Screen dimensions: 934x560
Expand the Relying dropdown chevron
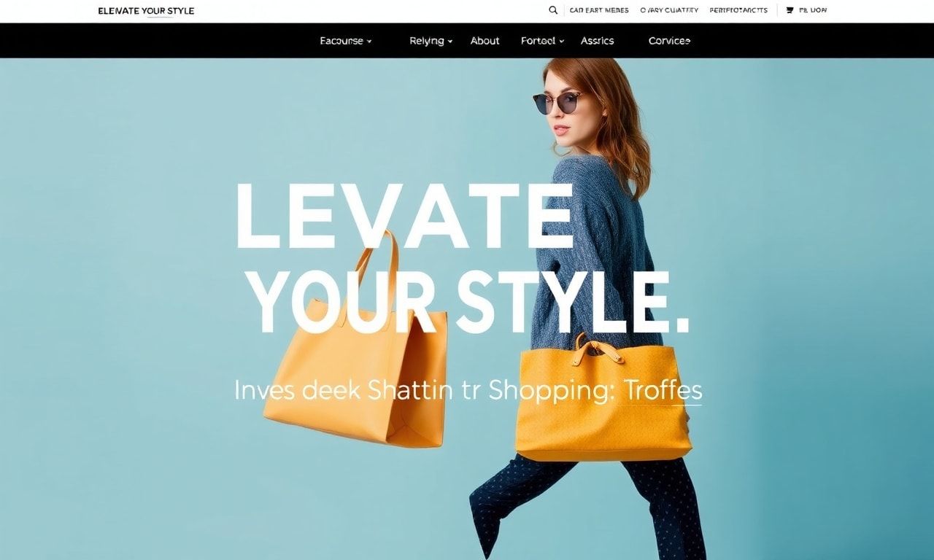(450, 42)
